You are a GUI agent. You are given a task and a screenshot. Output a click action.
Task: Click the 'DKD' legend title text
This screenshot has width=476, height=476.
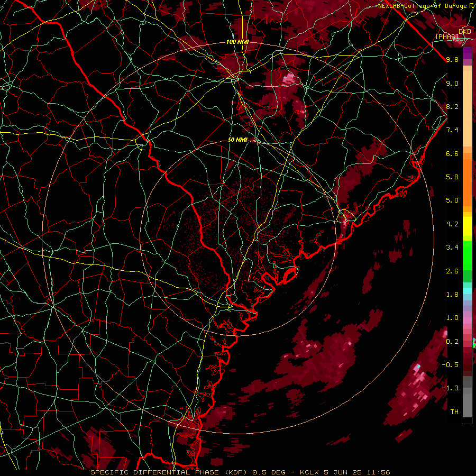464,31
